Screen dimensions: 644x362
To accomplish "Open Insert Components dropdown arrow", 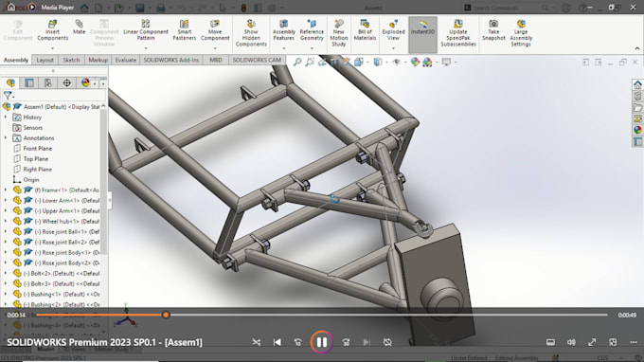I will click(53, 47).
